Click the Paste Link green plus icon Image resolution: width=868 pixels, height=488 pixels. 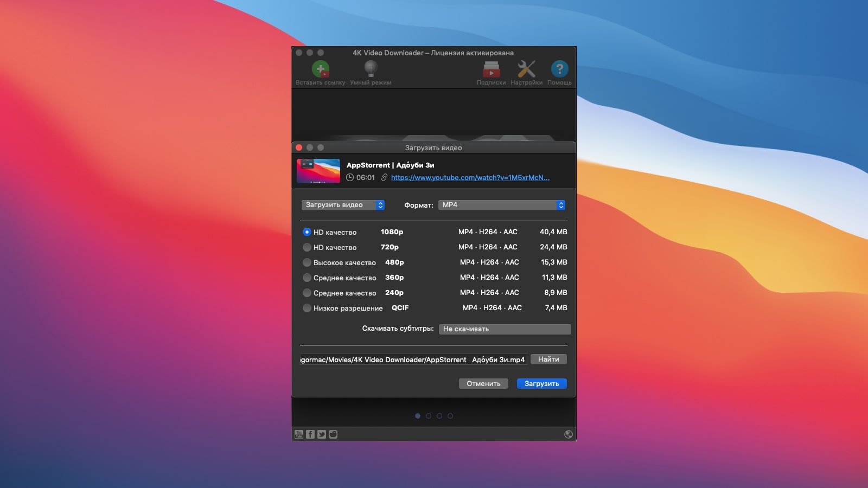click(320, 69)
